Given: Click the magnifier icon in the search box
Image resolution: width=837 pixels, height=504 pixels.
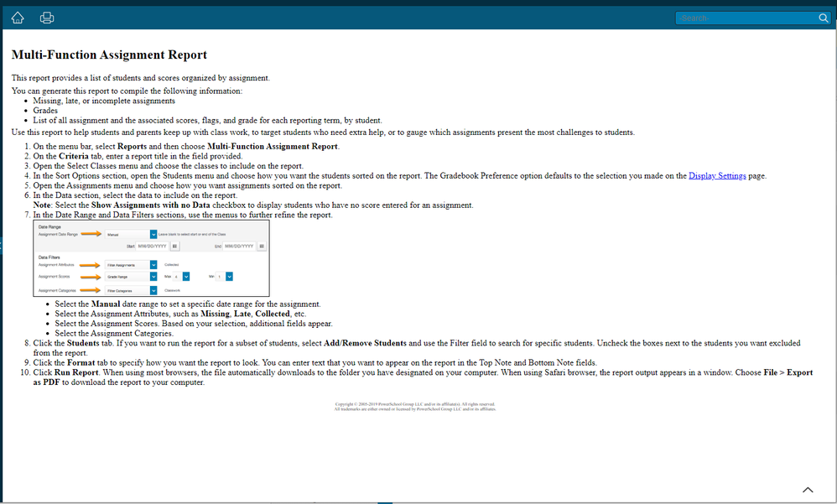Looking at the screenshot, I should pyautogui.click(x=823, y=18).
